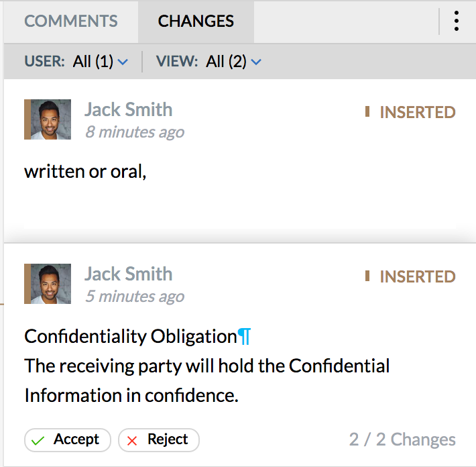Switch to the Comments tab
476x467 pixels.
click(x=71, y=21)
